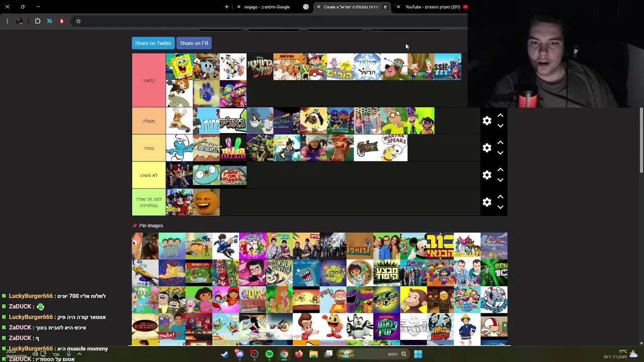Select the orange מעולה tier label

pyautogui.click(x=148, y=121)
